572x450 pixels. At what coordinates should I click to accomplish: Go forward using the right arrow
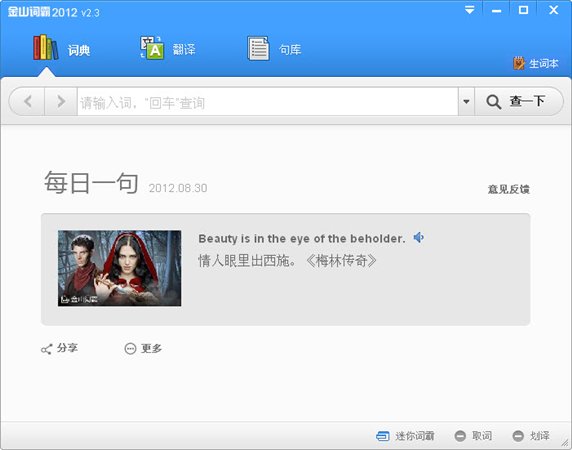point(61,101)
